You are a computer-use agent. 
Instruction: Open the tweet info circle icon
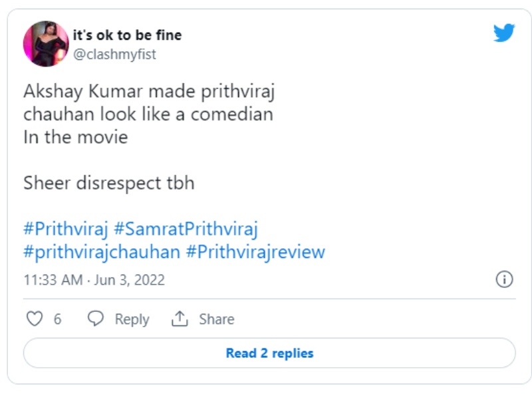point(505,279)
